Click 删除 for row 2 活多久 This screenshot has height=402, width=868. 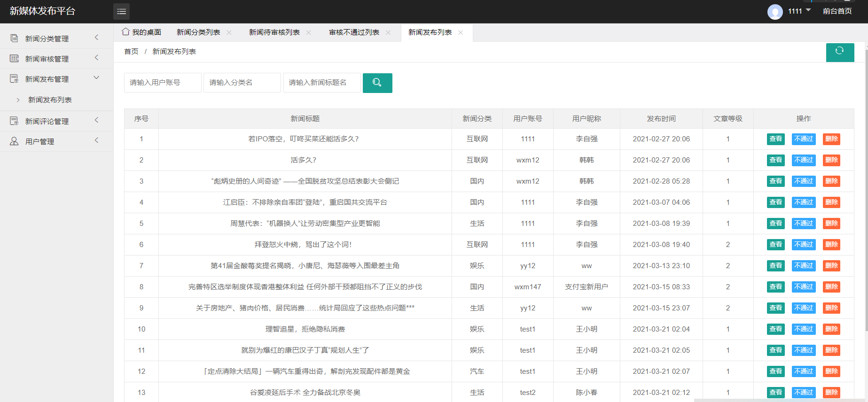tap(831, 160)
